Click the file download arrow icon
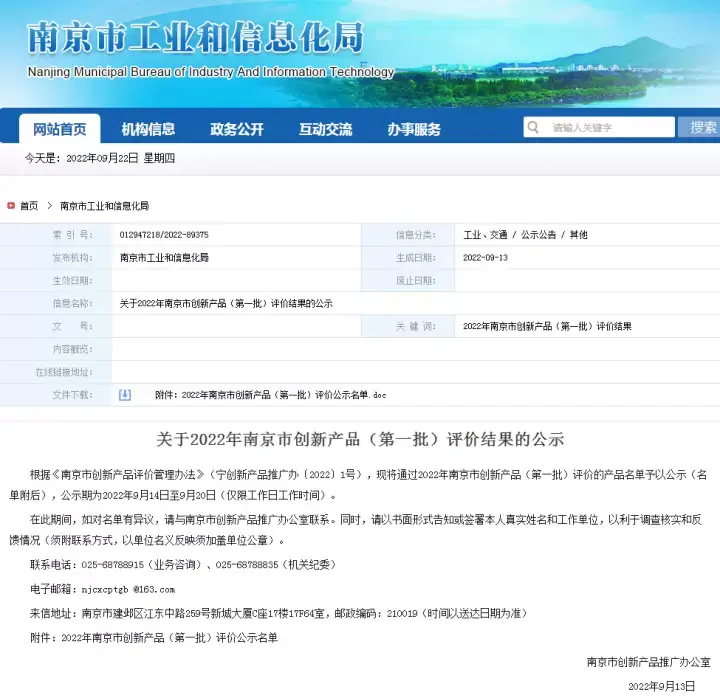This screenshot has width=720, height=699. [x=125, y=395]
